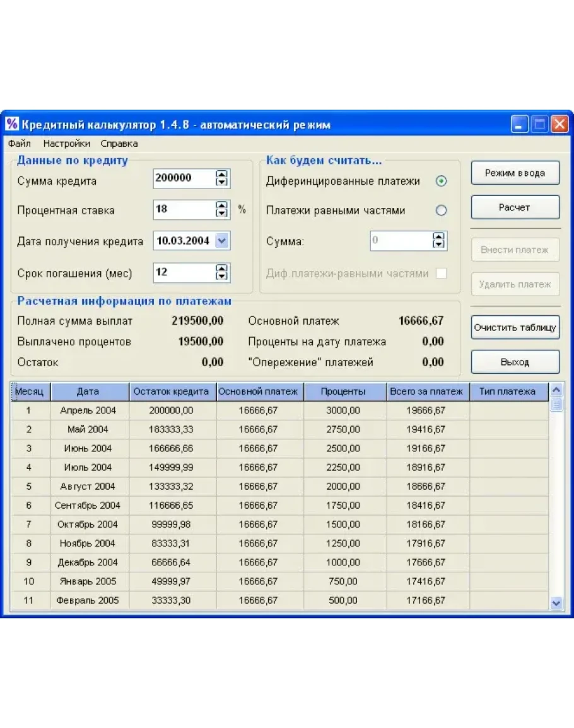Click the Очистить таблицу button
Screen dimensions: 574x728
point(515,327)
